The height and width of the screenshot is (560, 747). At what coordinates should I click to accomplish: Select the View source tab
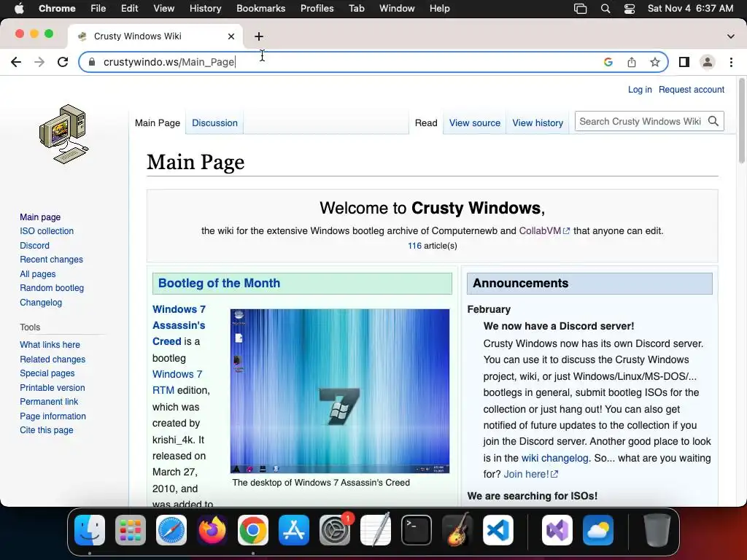[x=475, y=122]
